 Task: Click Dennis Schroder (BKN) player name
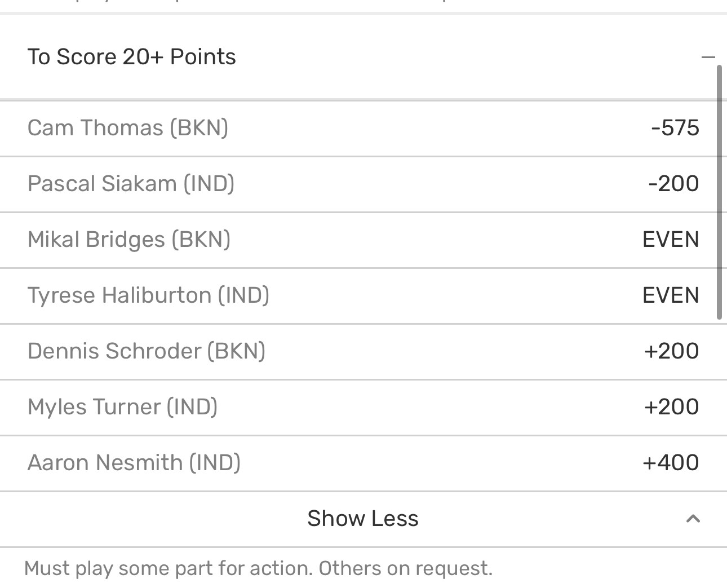146,351
